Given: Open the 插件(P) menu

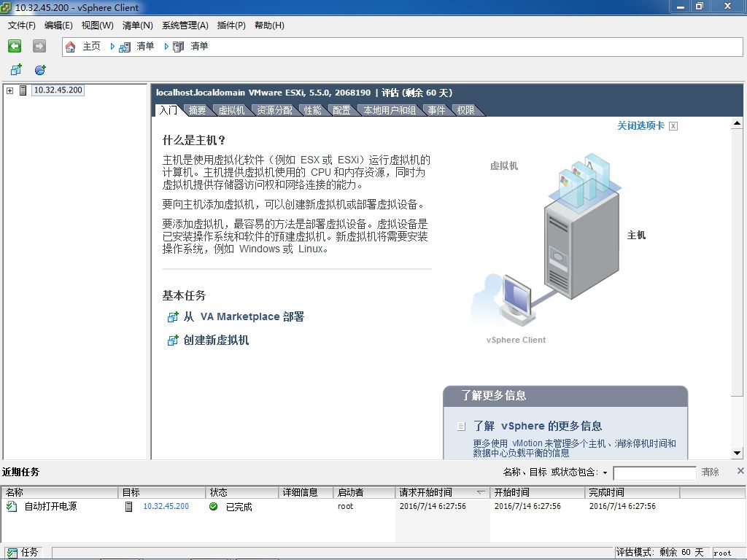Looking at the screenshot, I should 231,26.
